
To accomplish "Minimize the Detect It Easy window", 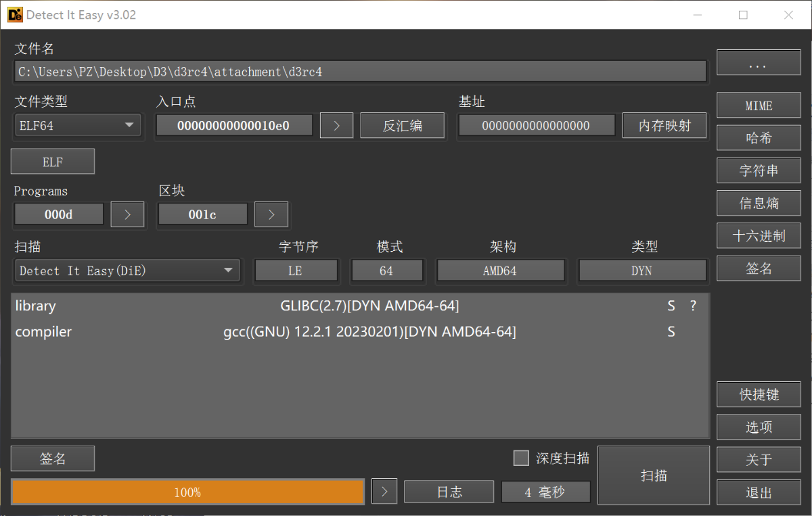I will (x=698, y=15).
